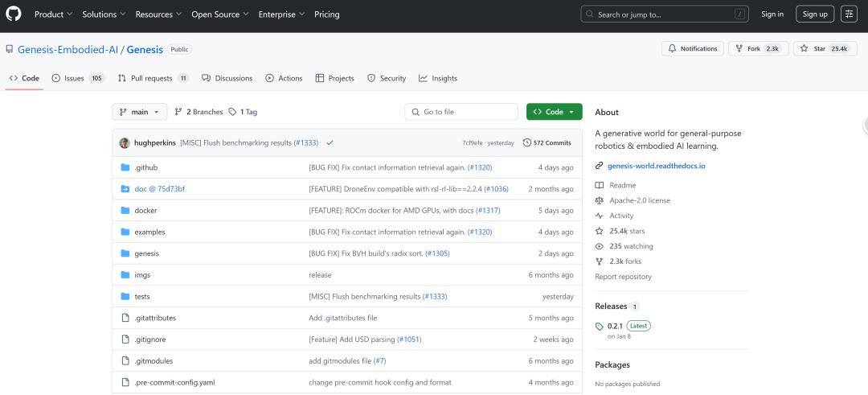Open the gitmodules commit #7 link
Screen dimensions: 868x395
click(x=379, y=360)
